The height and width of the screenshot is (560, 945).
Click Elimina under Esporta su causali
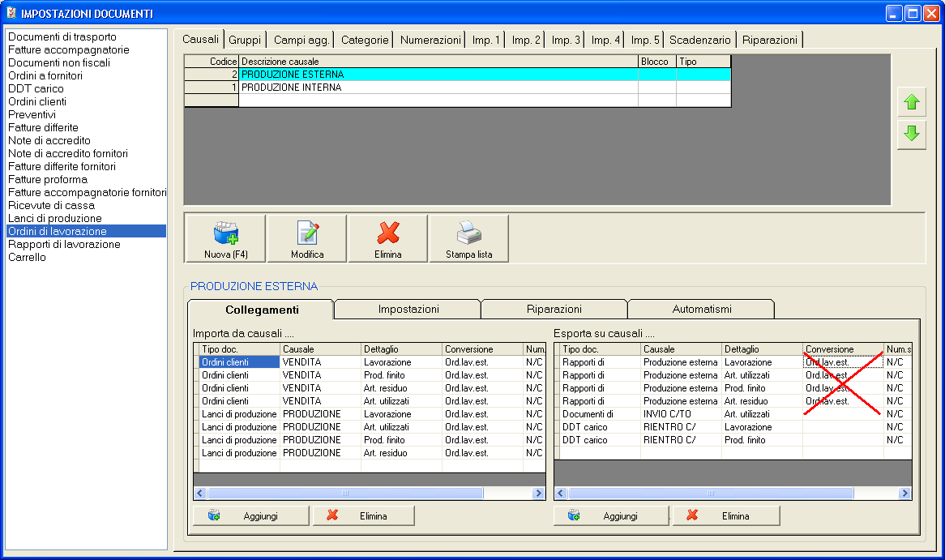(725, 516)
